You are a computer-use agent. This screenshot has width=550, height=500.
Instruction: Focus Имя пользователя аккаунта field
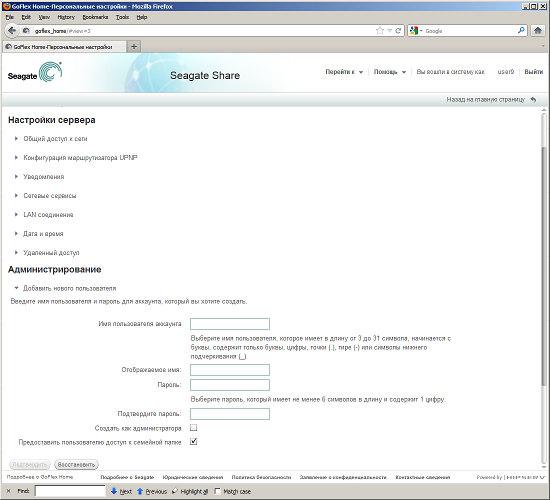[x=230, y=324]
